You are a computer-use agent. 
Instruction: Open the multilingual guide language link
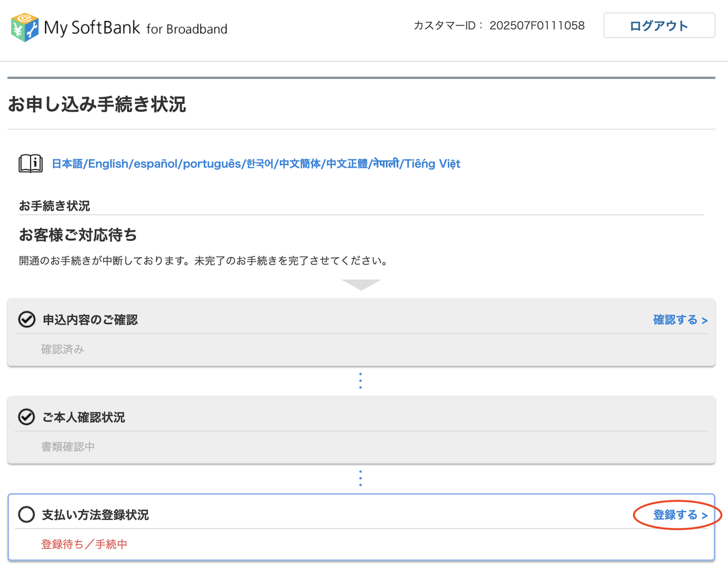[256, 164]
